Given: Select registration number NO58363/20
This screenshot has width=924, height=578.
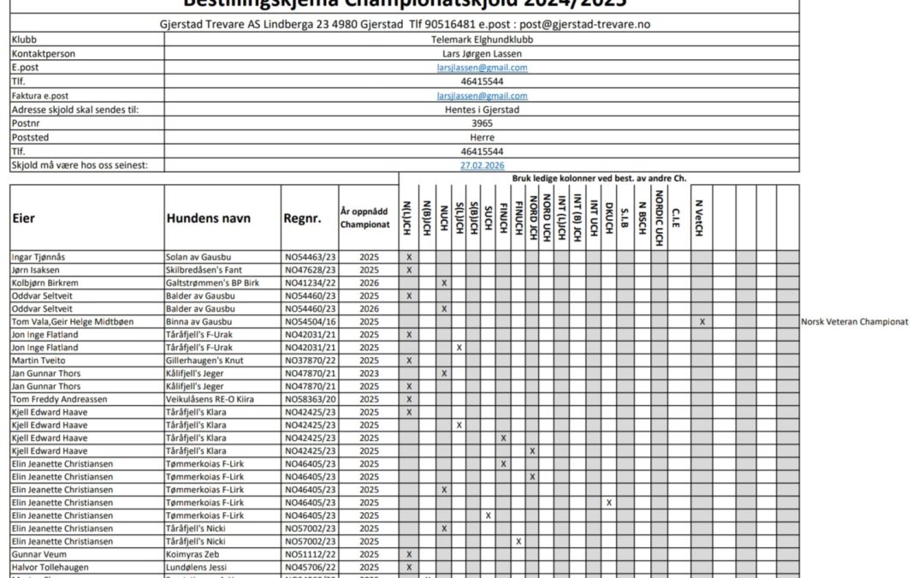Looking at the screenshot, I should click(x=310, y=399).
